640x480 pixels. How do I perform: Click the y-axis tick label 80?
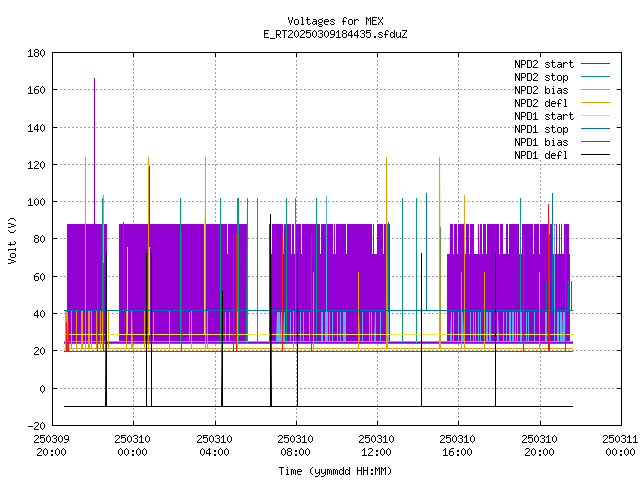tap(39, 239)
